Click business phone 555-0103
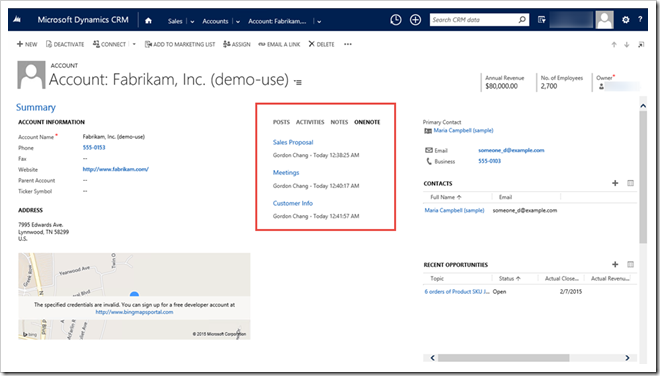660x376 pixels. (x=490, y=161)
